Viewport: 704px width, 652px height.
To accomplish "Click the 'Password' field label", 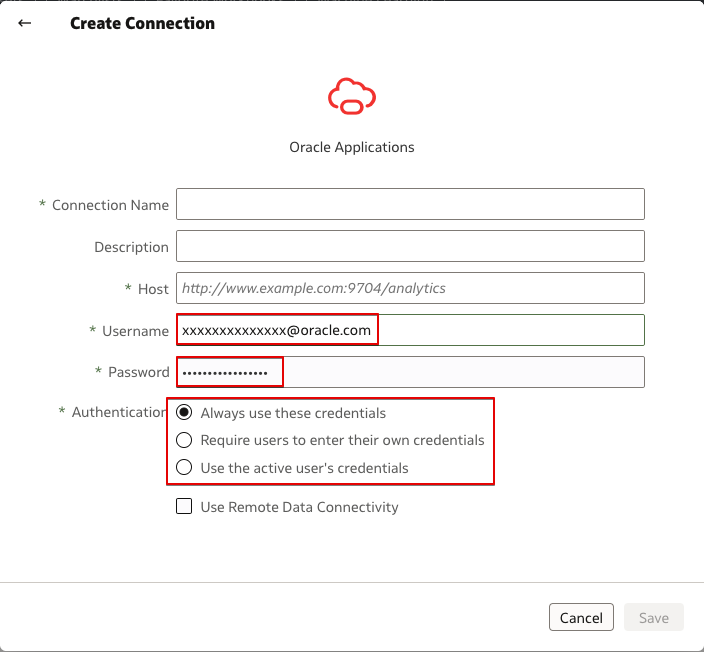I will coord(138,372).
